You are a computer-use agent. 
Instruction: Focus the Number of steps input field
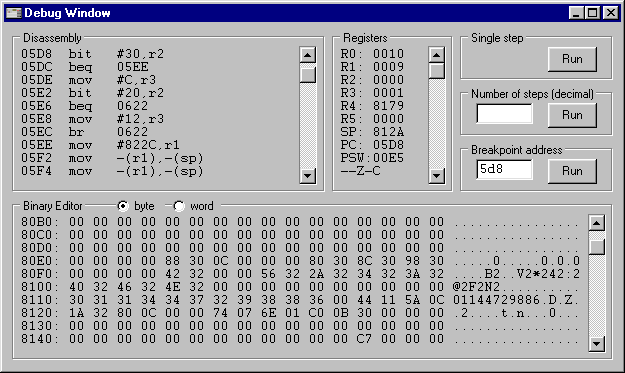point(504,114)
